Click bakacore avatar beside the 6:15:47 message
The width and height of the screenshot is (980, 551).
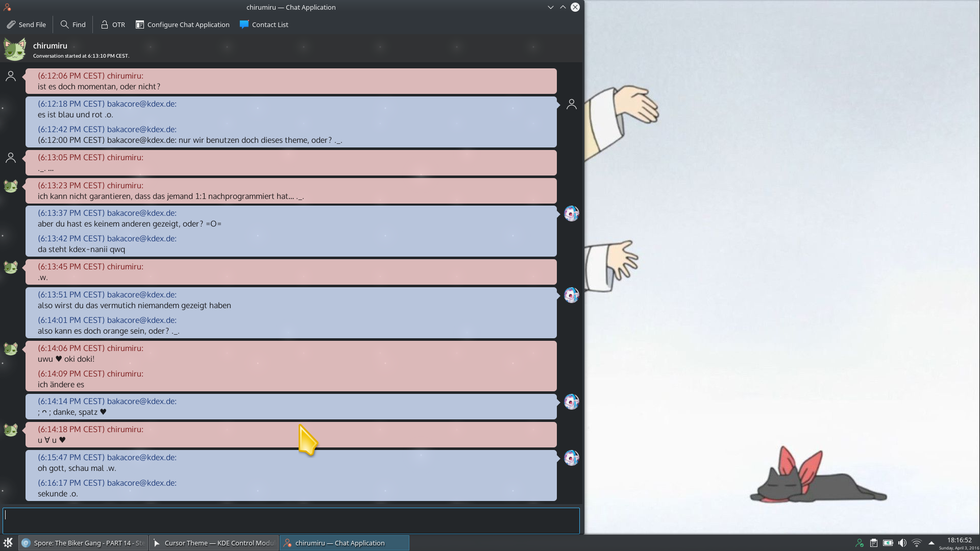(571, 458)
